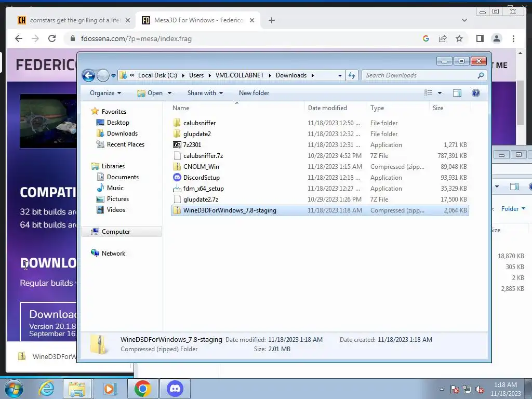This screenshot has height=399, width=532.
Task: Open Chrome side panel icon
Action: click(480, 38)
